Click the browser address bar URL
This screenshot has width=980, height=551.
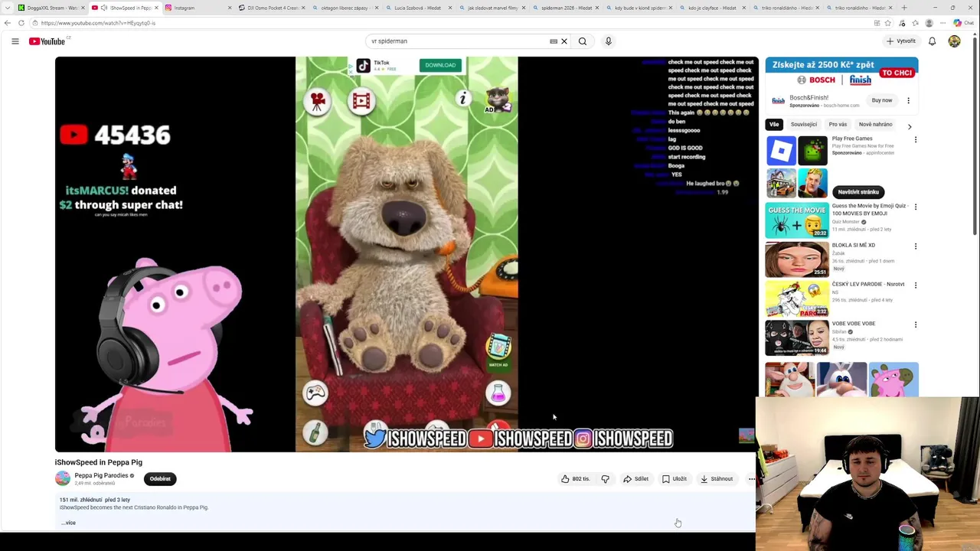click(98, 23)
